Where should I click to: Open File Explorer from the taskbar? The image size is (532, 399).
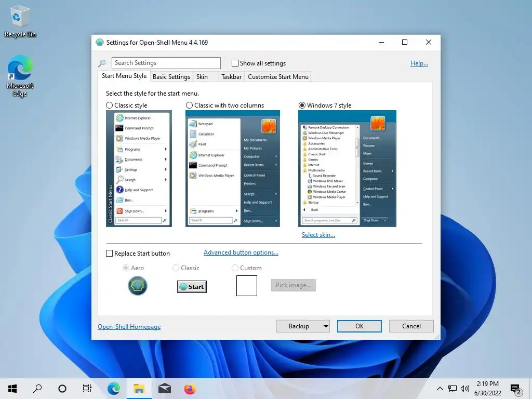[x=139, y=389]
